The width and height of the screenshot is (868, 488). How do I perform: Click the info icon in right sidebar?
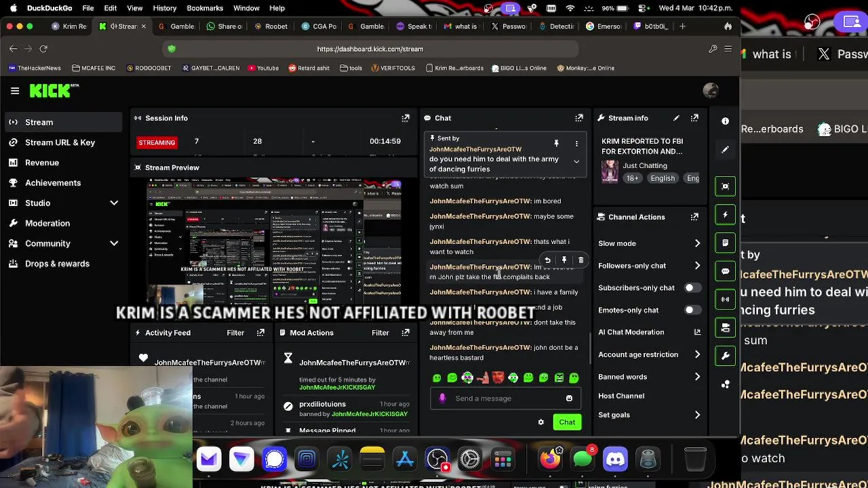tap(725, 121)
